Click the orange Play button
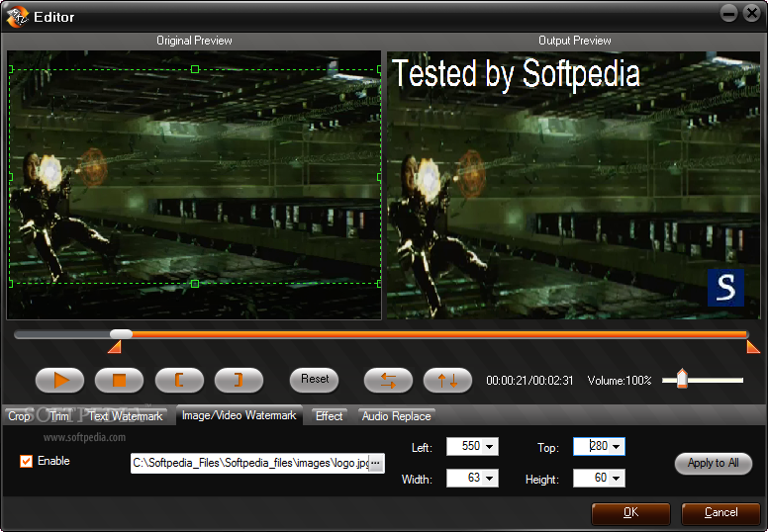 pyautogui.click(x=59, y=380)
